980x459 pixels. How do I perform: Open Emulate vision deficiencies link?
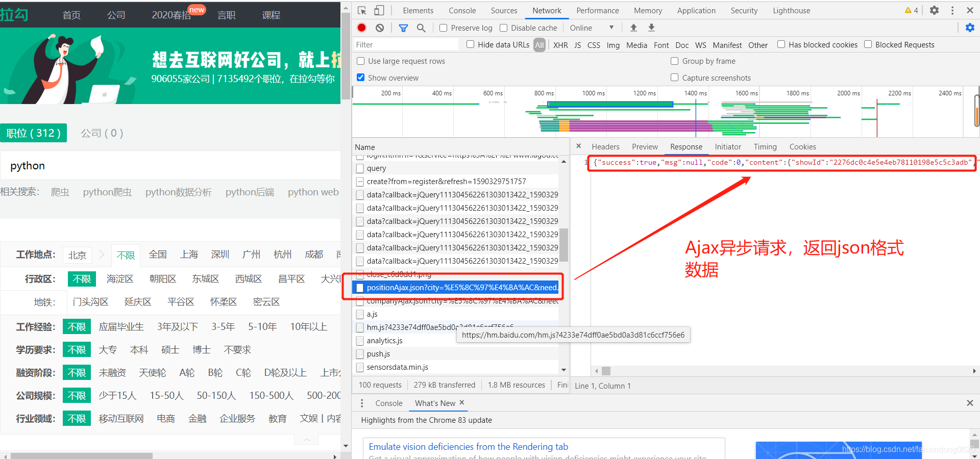(x=468, y=447)
